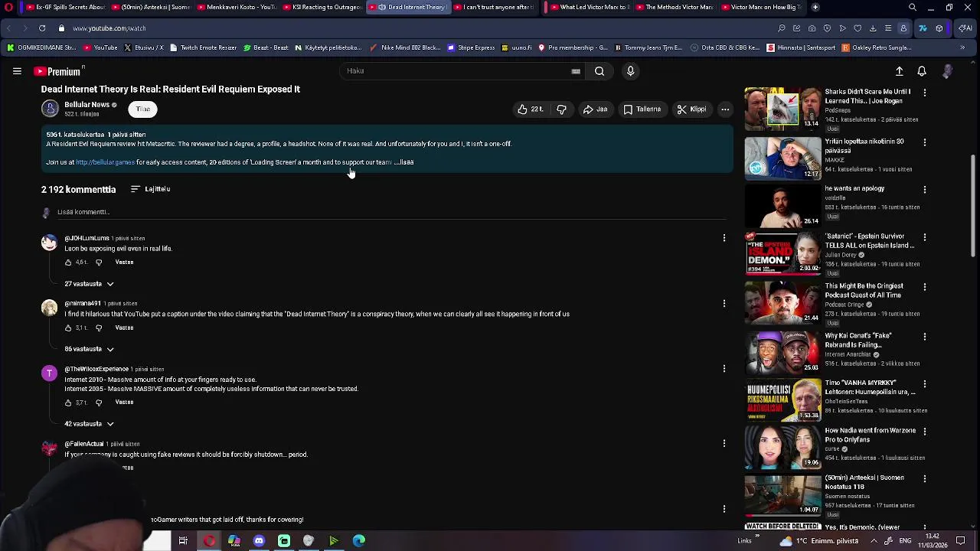Share the video with Jaa
This screenshot has height=551, width=980.
pyautogui.click(x=595, y=109)
